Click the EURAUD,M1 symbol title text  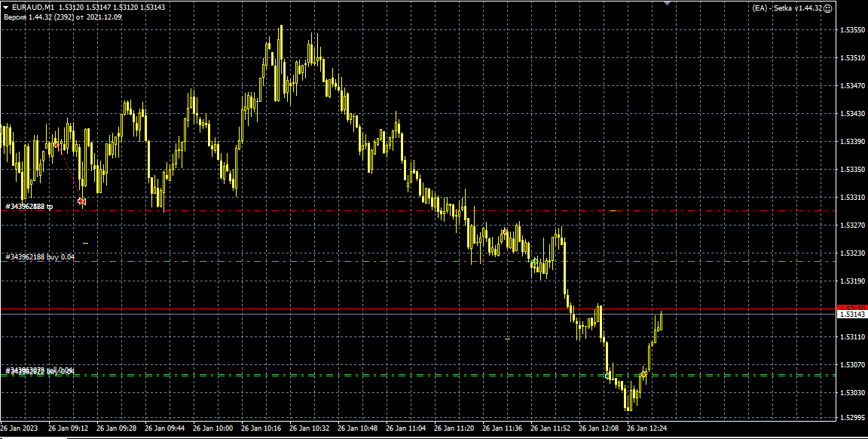click(x=33, y=8)
